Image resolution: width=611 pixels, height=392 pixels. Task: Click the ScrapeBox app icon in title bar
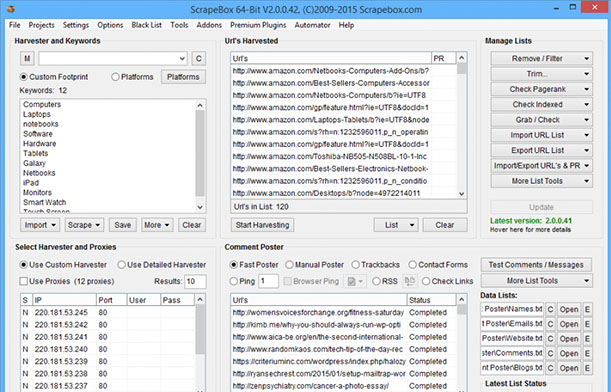click(x=11, y=9)
